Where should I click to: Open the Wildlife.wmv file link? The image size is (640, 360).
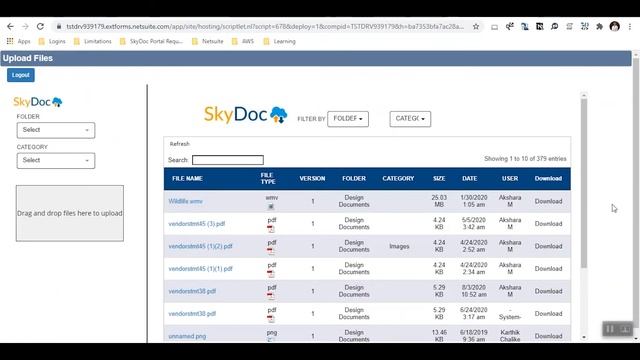point(185,201)
